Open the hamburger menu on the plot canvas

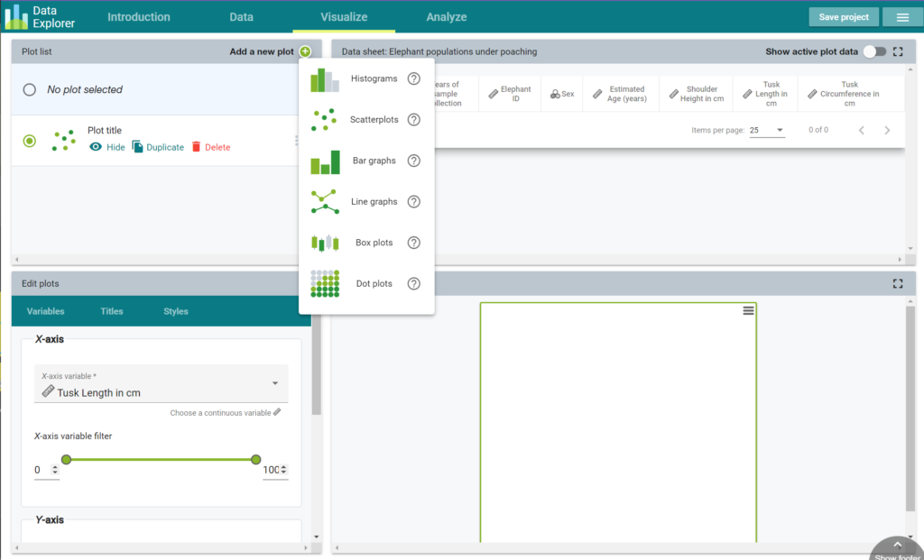(x=747, y=310)
